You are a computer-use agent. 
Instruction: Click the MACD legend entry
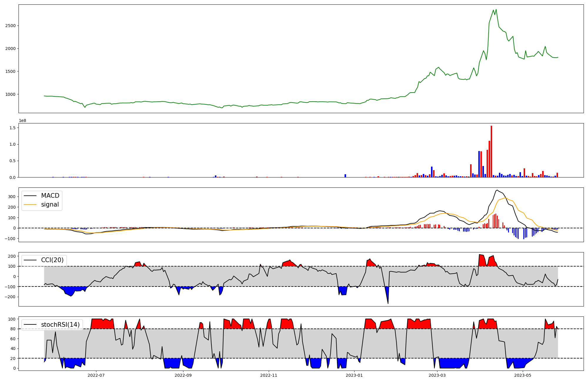coord(50,196)
